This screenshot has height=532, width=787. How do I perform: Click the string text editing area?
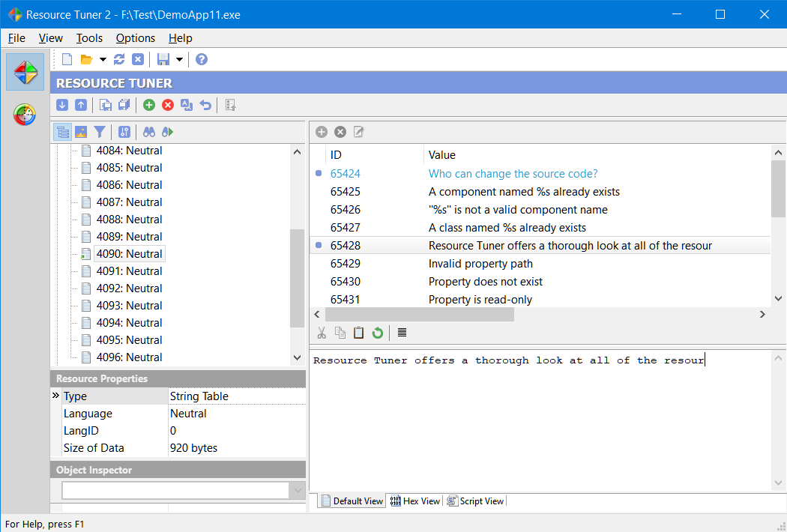(x=540, y=420)
